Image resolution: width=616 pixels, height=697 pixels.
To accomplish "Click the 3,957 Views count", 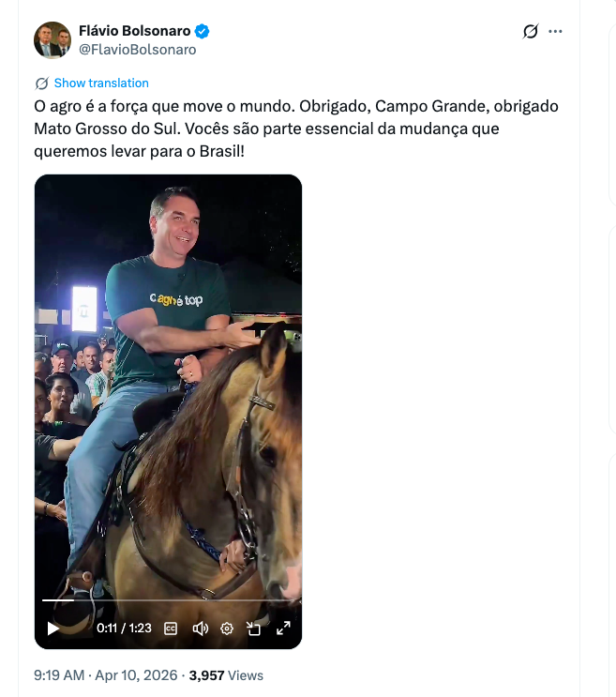I will 226,675.
